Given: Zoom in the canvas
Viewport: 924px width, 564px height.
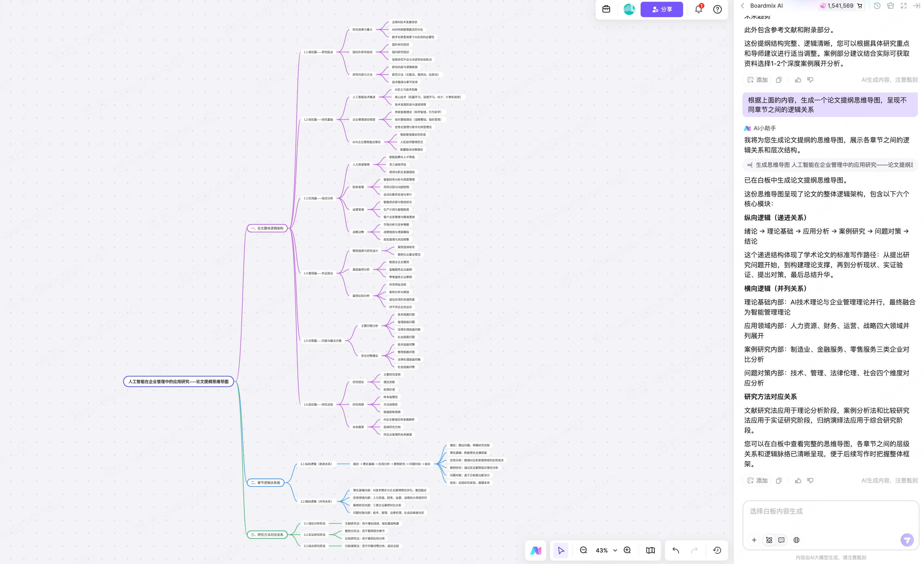Looking at the screenshot, I should coord(627,550).
